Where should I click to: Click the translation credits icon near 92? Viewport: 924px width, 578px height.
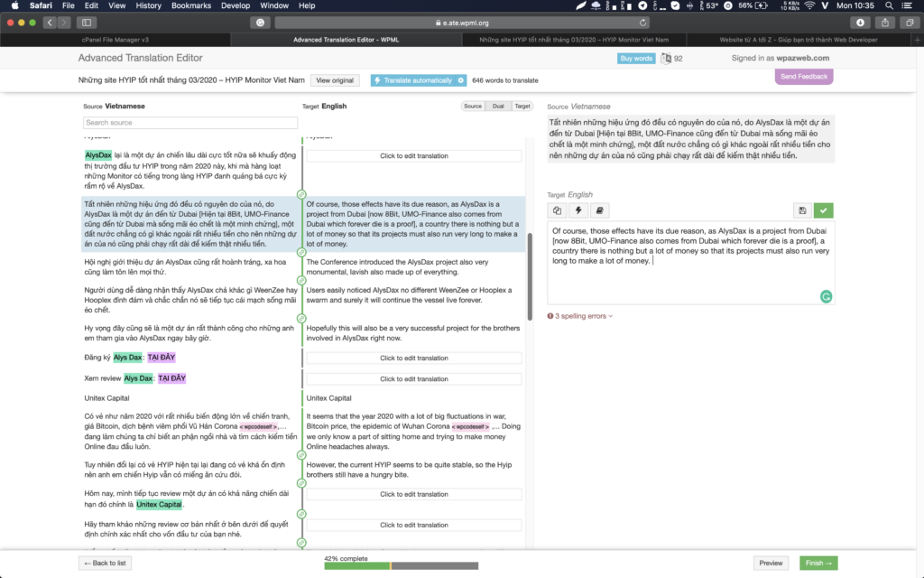(x=666, y=59)
